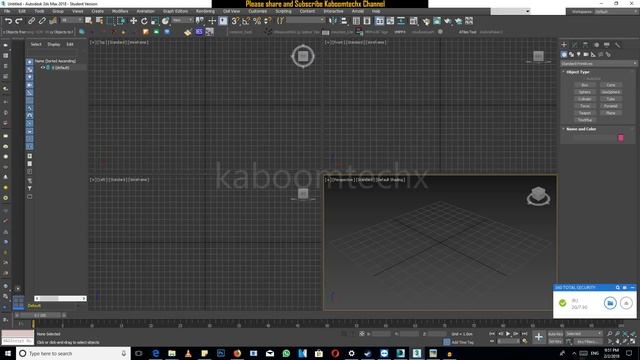Open the Scene Explorer Display menu
The width and height of the screenshot is (640, 360).
pos(53,44)
